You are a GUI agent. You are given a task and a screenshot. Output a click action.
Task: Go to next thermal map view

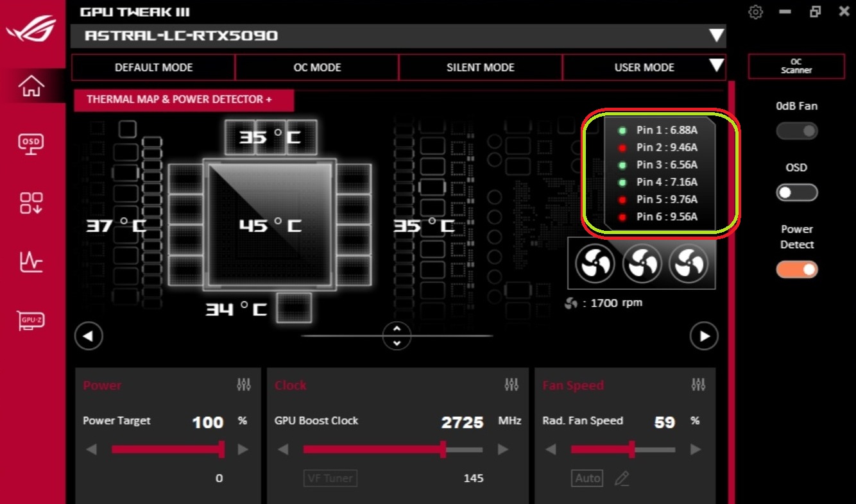point(704,335)
